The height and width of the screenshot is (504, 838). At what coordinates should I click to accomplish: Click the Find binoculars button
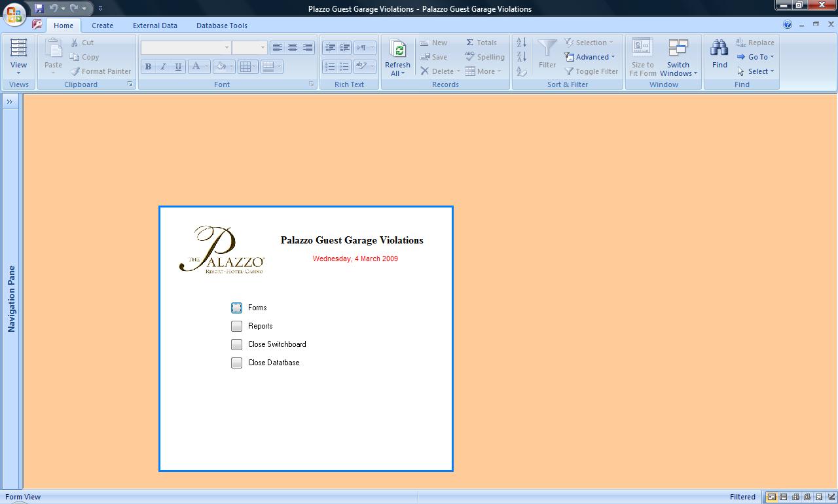[720, 54]
